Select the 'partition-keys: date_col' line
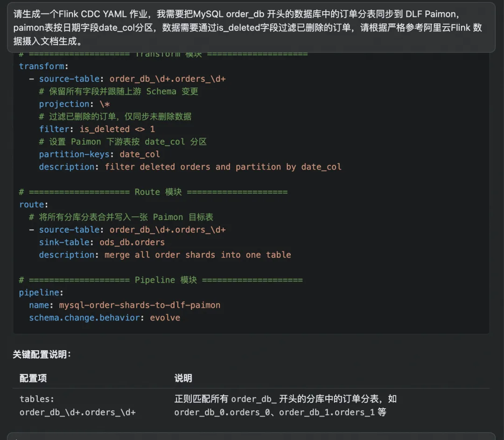Viewport: 504px width, 440px height. [99, 154]
